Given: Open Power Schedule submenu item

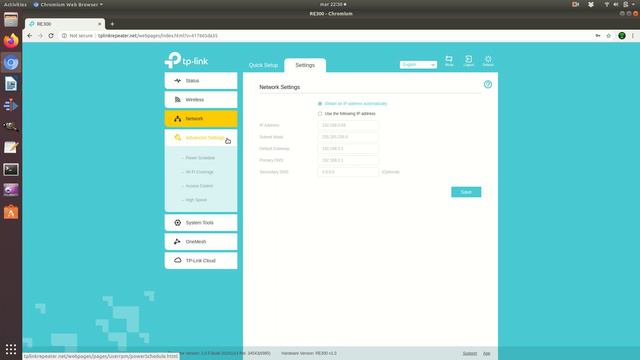Looking at the screenshot, I should click(200, 158).
